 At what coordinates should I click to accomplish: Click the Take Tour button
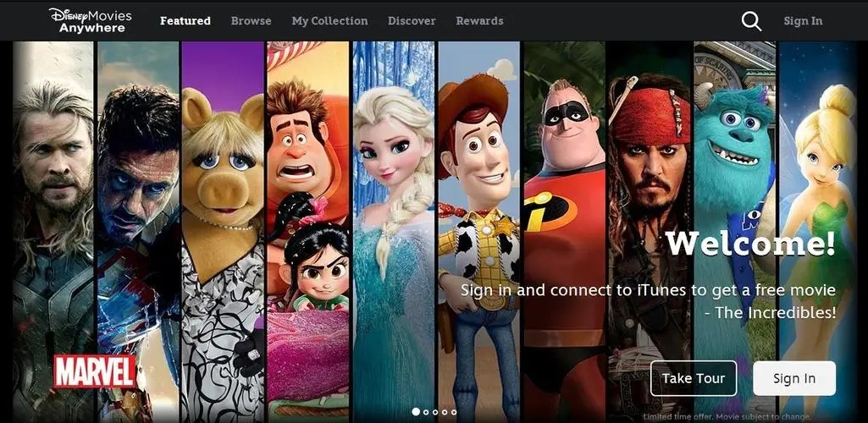[x=694, y=378]
